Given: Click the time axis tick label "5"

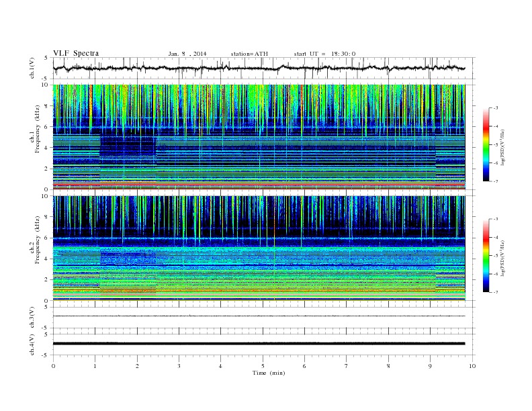Looking at the screenshot, I should [263, 366].
